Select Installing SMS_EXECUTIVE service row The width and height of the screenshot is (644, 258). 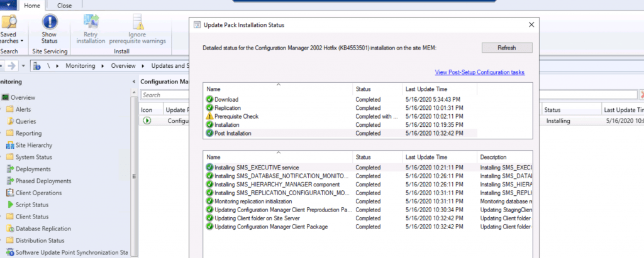[x=369, y=168]
